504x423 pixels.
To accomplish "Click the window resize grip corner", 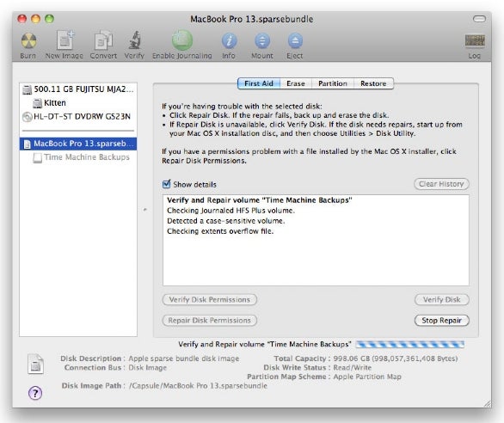I will [487, 403].
